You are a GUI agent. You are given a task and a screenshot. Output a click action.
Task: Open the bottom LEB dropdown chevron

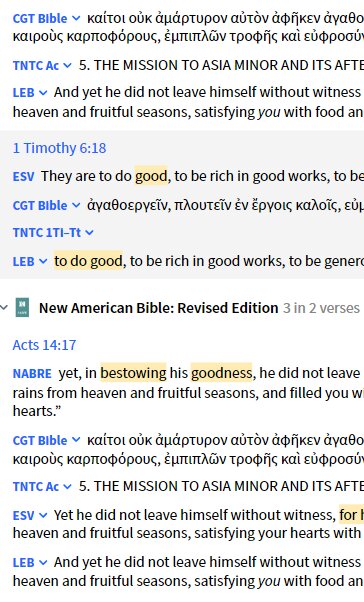point(43,562)
